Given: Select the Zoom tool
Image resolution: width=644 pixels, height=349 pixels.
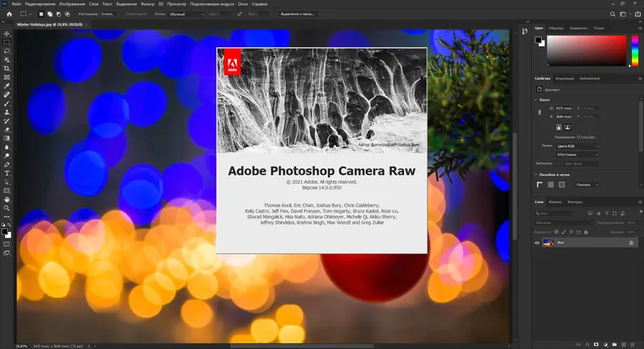Looking at the screenshot, I should coord(6,208).
